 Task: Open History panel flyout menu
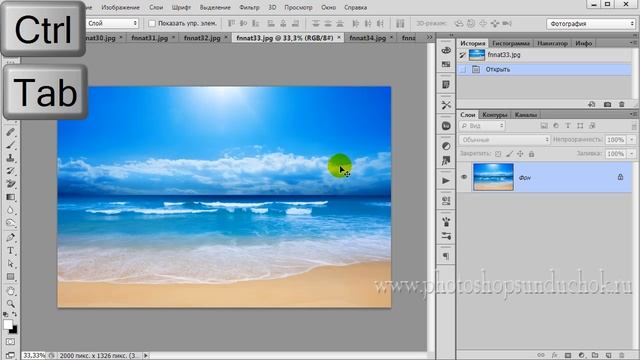(633, 42)
